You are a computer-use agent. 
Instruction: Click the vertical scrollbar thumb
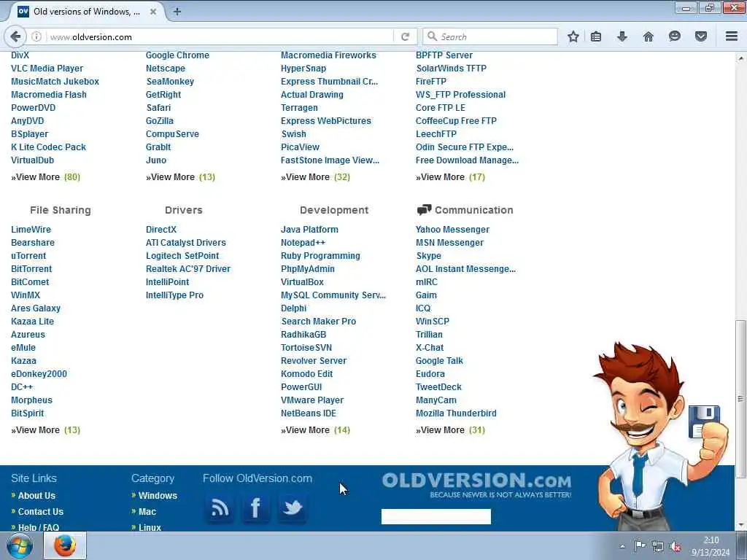(x=740, y=399)
